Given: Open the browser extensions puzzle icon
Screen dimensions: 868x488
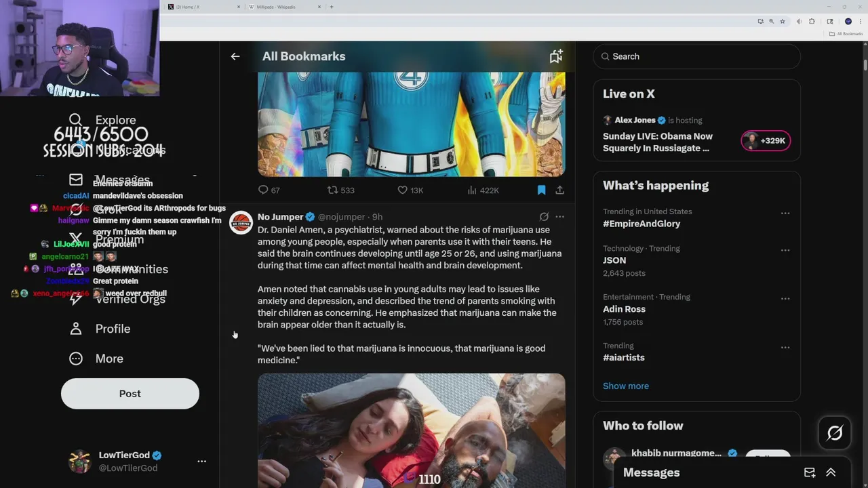Looking at the screenshot, I should pyautogui.click(x=812, y=22).
